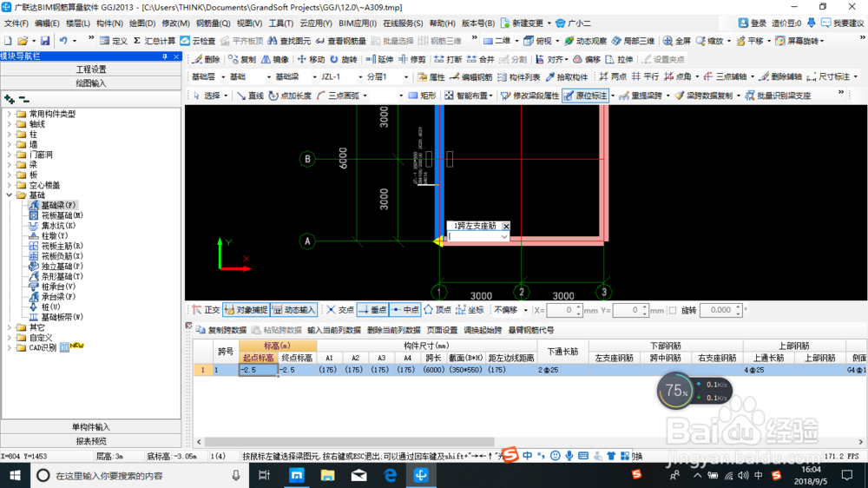
Task: Select the 删除 delete tool
Action: pyautogui.click(x=206, y=59)
